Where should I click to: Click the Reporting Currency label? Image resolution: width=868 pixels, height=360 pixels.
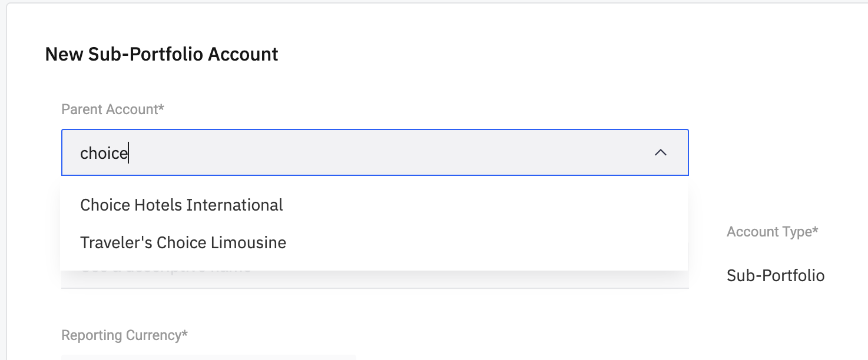122,335
